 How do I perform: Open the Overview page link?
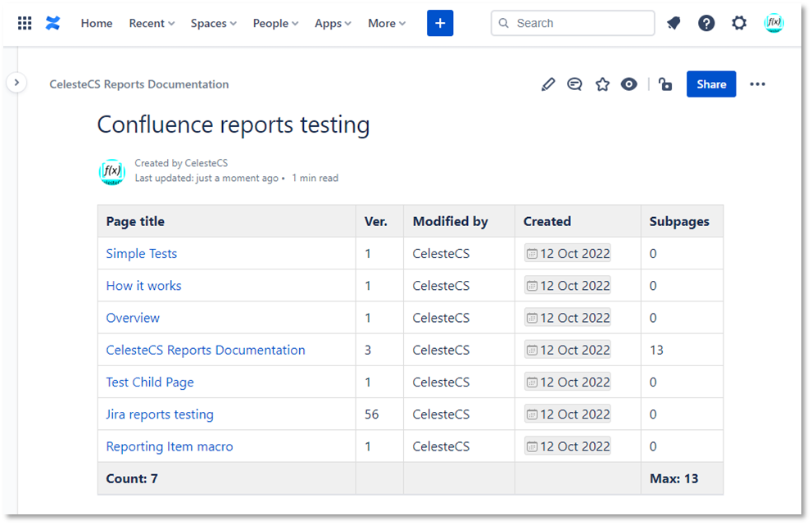[x=133, y=318]
